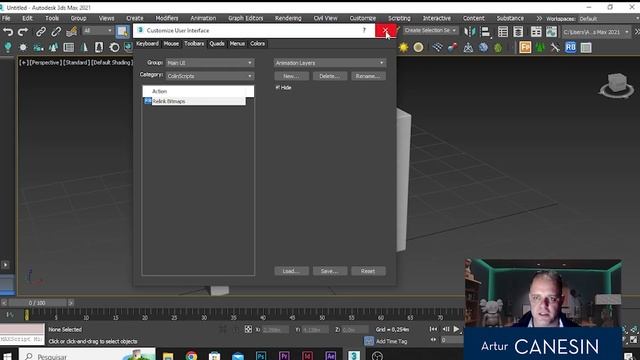Step the time slider back arrow
Image resolution: width=640 pixels, height=360 pixels.
pyautogui.click(x=4, y=303)
